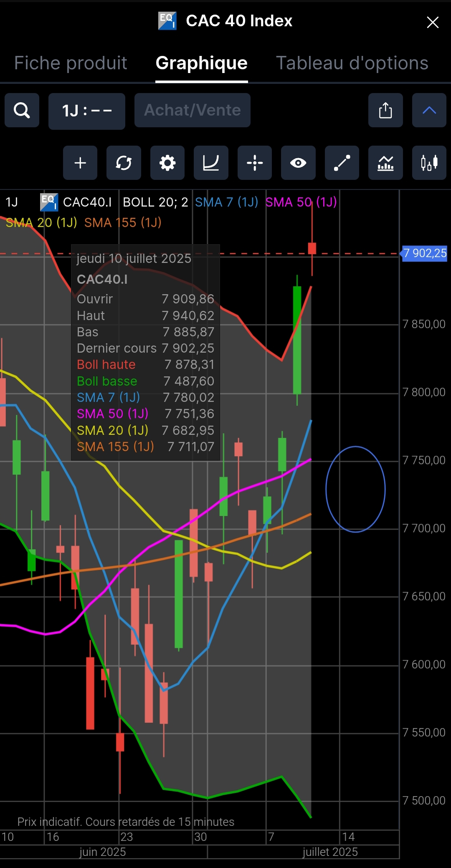Select the blue ellipse drawing on chart
The image size is (451, 868).
click(x=355, y=489)
